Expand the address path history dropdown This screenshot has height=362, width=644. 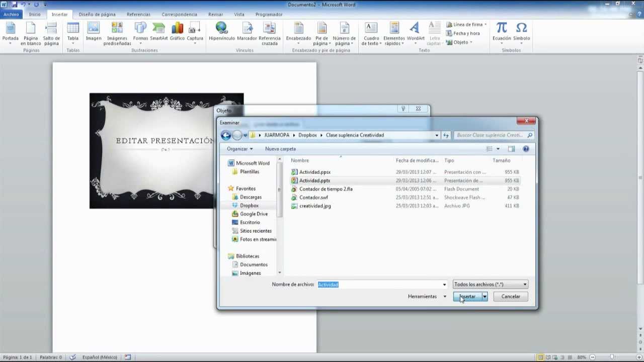click(437, 135)
